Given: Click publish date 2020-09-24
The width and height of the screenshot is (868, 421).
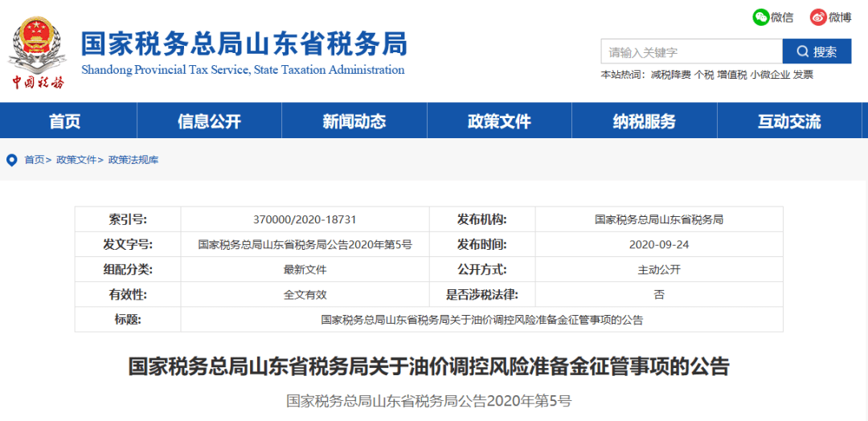Looking at the screenshot, I should 659,244.
